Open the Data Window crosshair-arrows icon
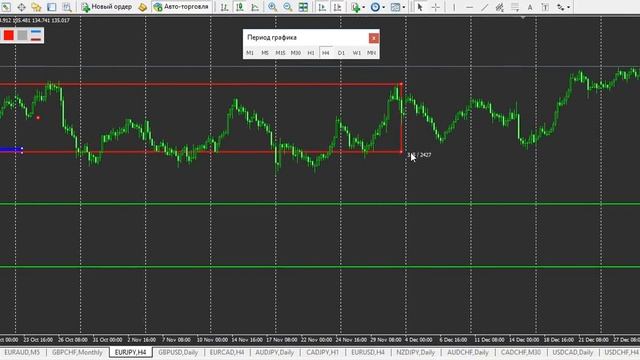 21,7
